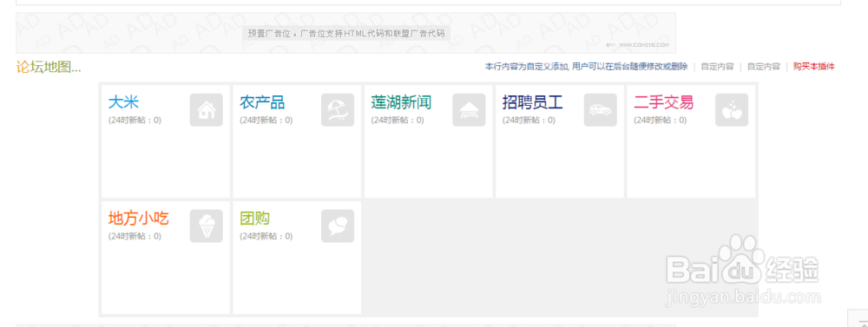Click 24时新帖 count under 大米
The image size is (868, 327).
click(135, 120)
